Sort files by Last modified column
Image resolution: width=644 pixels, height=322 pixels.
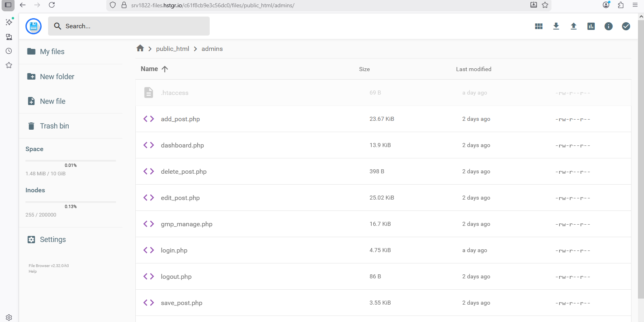click(x=474, y=69)
